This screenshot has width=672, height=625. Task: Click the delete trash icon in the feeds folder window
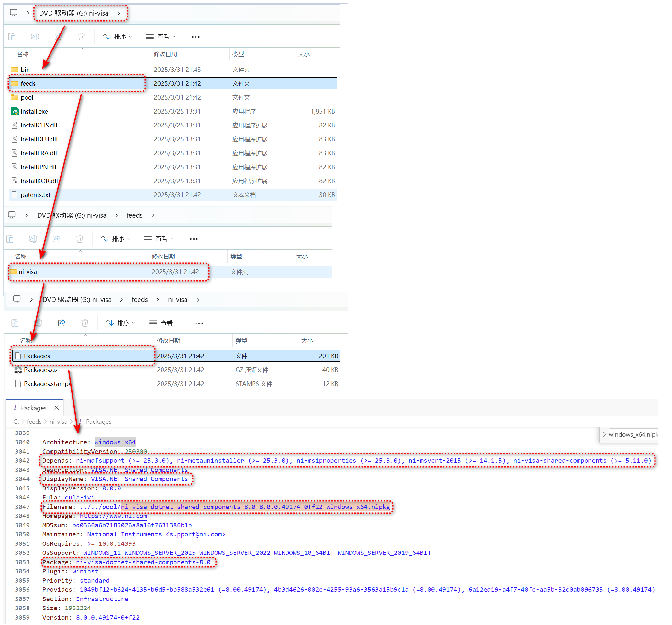(80, 239)
